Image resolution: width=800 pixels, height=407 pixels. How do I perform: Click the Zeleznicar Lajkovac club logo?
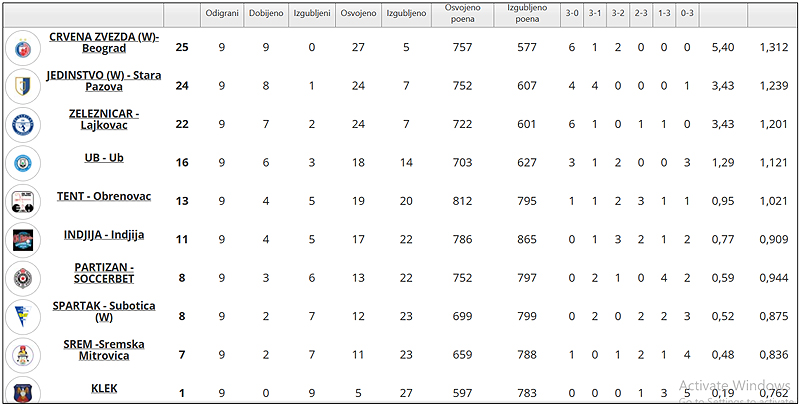(21, 123)
